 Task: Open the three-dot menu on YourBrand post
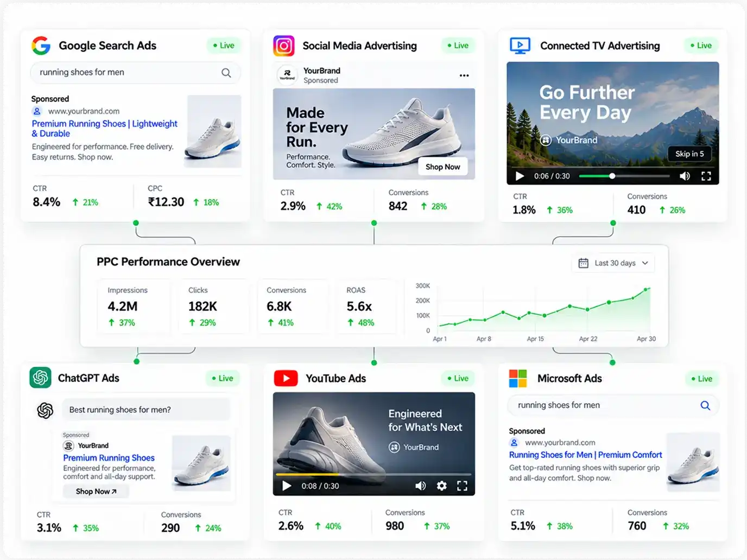pos(464,75)
